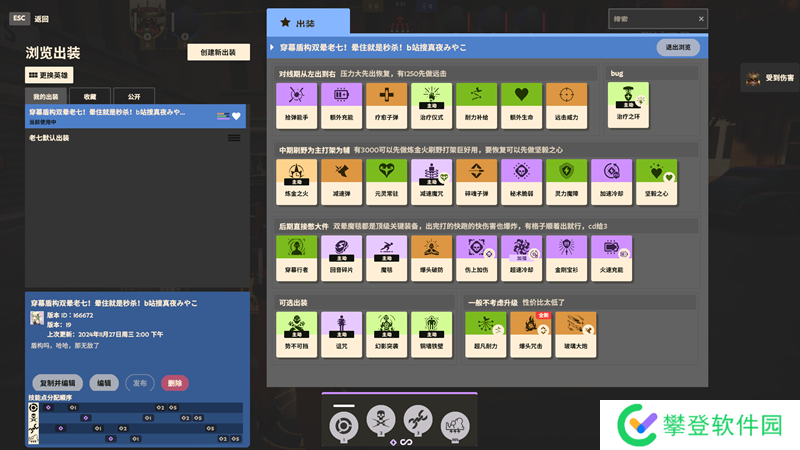This screenshot has height=450, width=800.
Task: Click the 退出浏览 button
Action: click(678, 47)
